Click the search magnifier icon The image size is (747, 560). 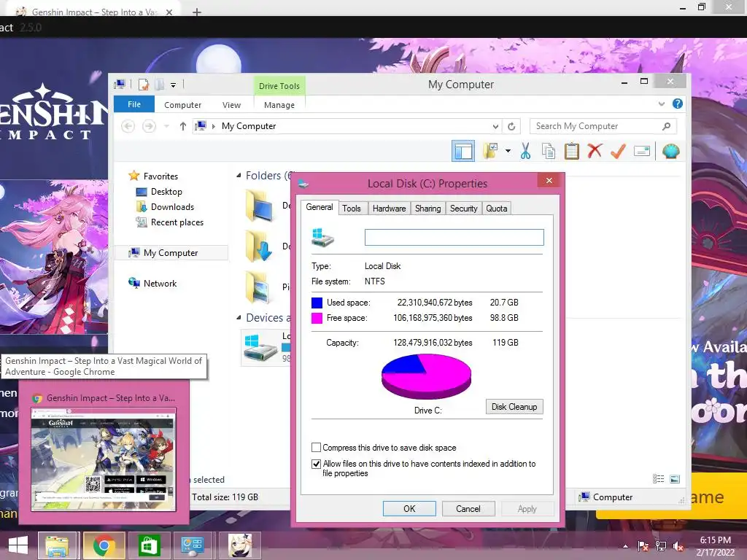click(667, 126)
